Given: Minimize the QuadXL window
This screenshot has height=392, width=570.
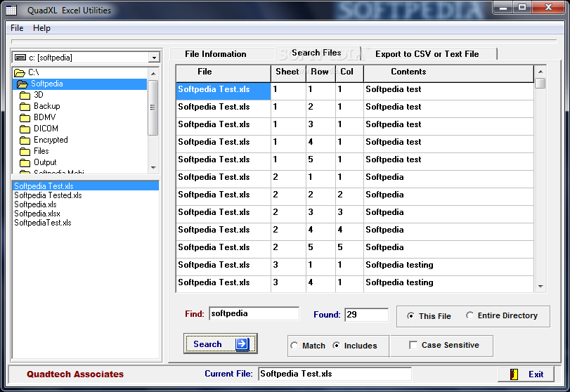Looking at the screenshot, I should coord(503,7).
